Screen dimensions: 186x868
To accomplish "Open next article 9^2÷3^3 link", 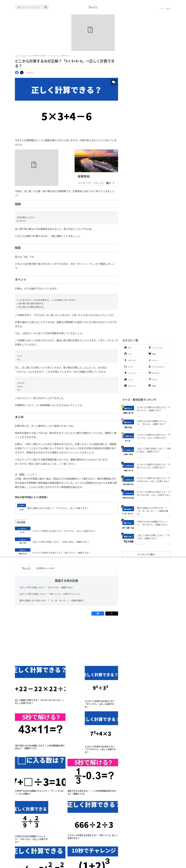I will pyautogui.click(x=64, y=531).
